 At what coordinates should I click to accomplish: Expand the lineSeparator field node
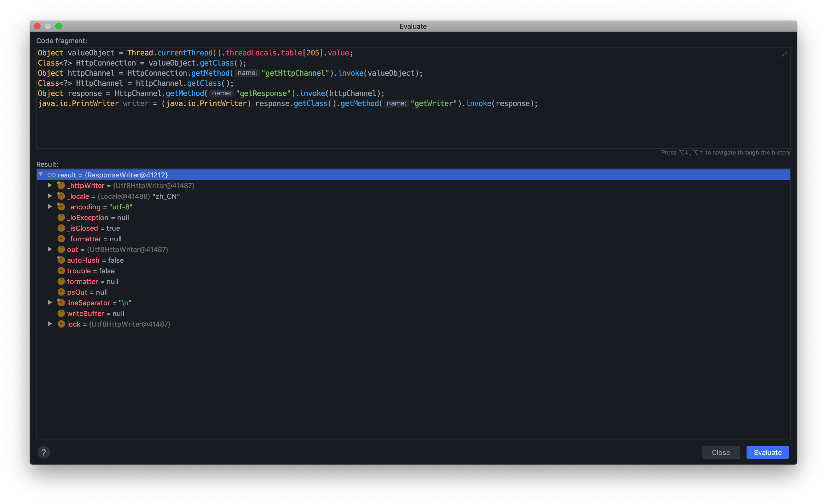point(50,302)
